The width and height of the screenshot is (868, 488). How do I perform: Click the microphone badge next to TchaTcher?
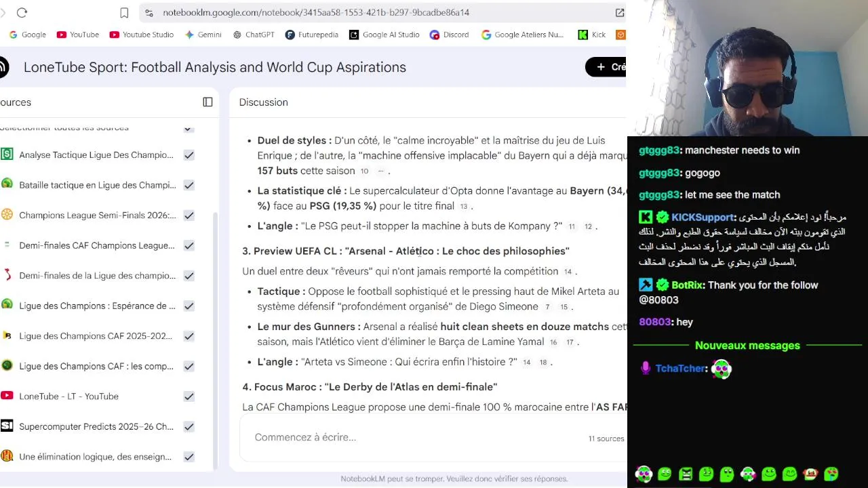click(x=645, y=368)
